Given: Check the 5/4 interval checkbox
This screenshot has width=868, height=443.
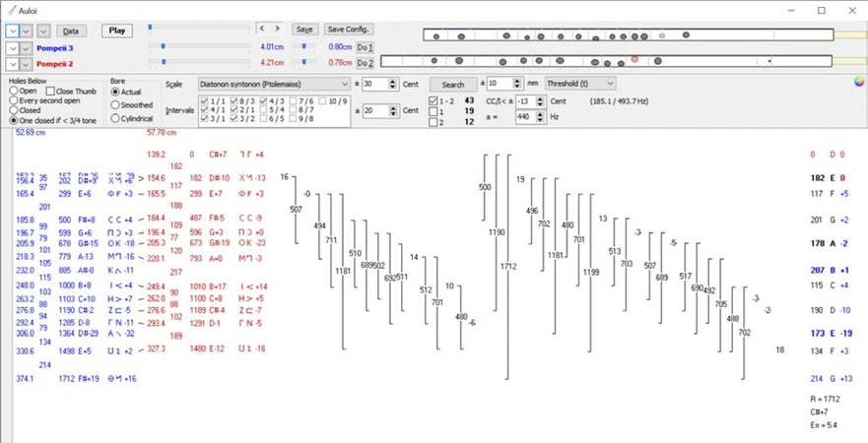Looking at the screenshot, I should tap(265, 110).
